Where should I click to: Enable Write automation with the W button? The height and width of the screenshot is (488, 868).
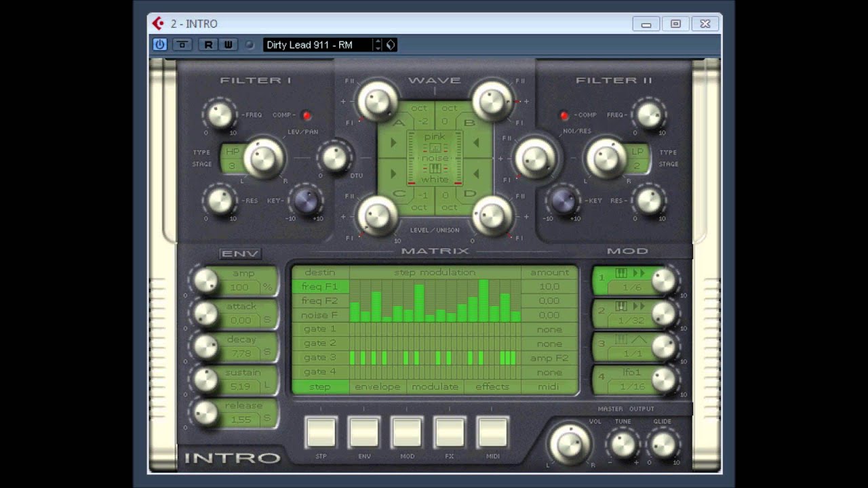coord(228,45)
